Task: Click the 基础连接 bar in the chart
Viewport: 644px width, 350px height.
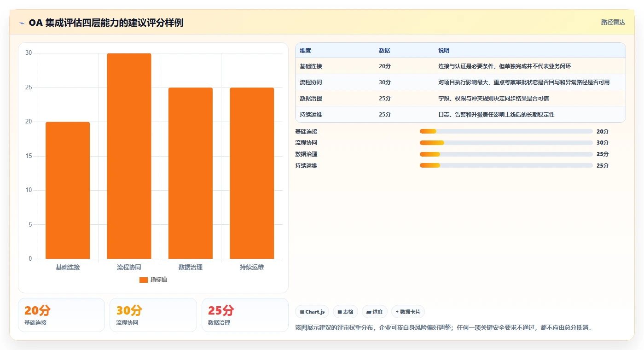Action: click(68, 190)
